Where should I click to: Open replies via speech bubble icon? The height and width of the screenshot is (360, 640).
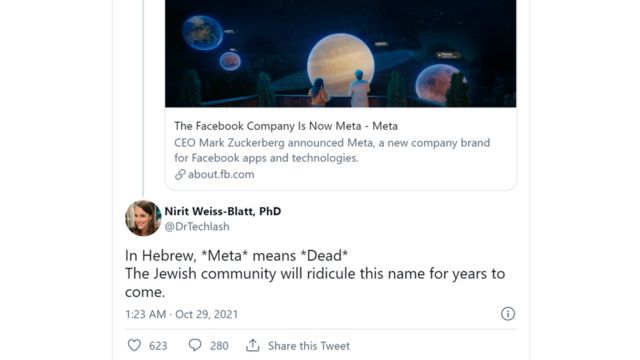[x=195, y=345]
